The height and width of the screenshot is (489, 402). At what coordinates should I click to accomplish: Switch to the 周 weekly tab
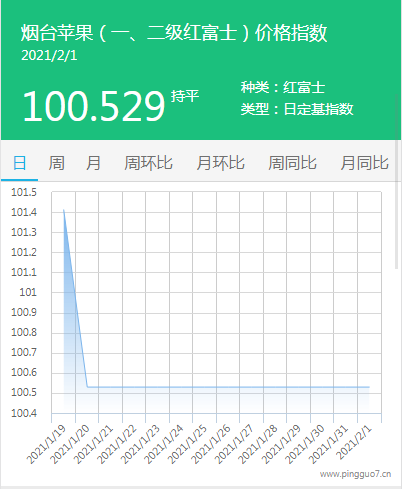coord(56,163)
